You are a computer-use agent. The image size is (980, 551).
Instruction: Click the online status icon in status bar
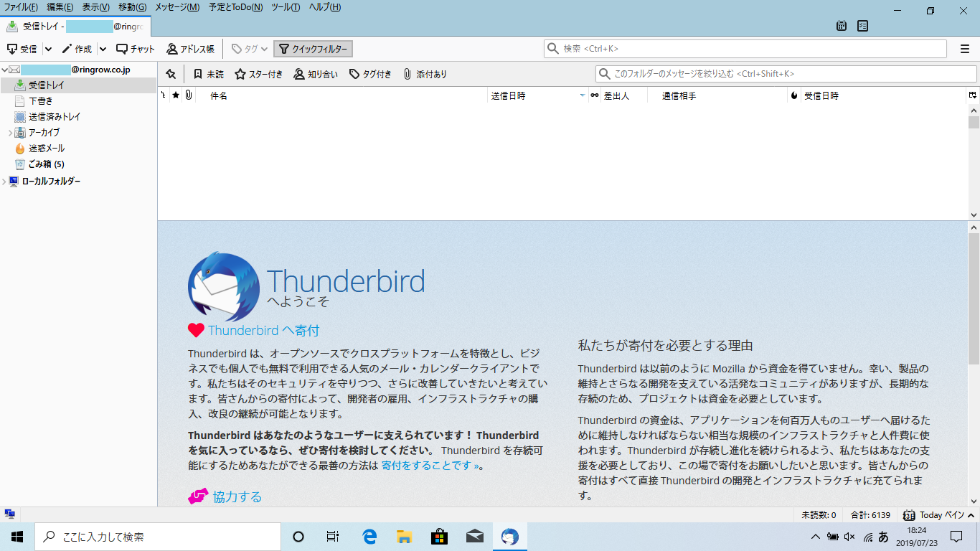tap(9, 514)
